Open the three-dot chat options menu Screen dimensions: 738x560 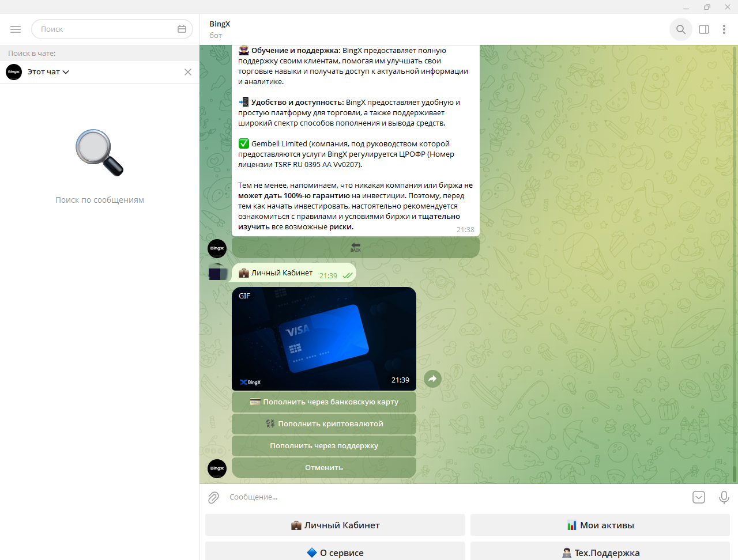(x=724, y=29)
